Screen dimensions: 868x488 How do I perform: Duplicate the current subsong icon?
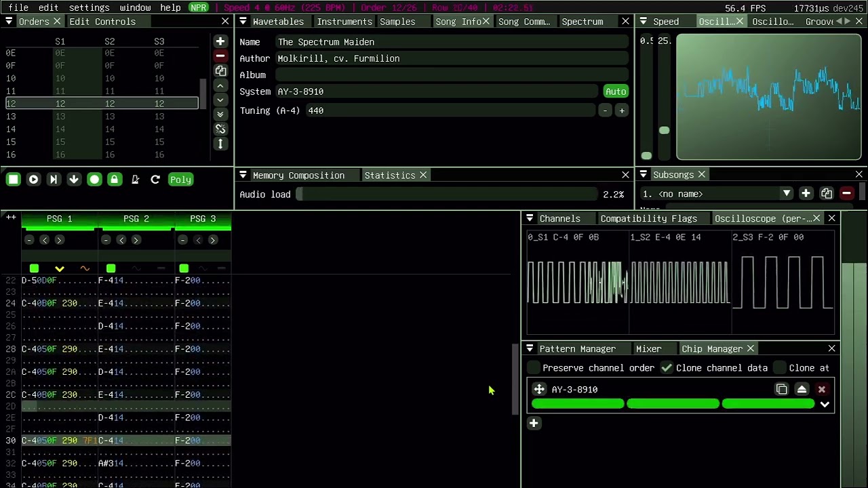point(826,194)
